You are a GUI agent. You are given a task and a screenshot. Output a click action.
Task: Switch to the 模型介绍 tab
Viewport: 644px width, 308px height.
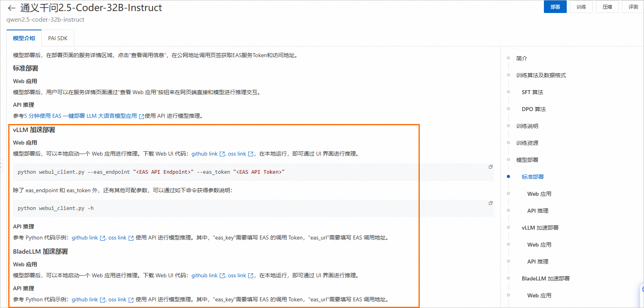[24, 38]
